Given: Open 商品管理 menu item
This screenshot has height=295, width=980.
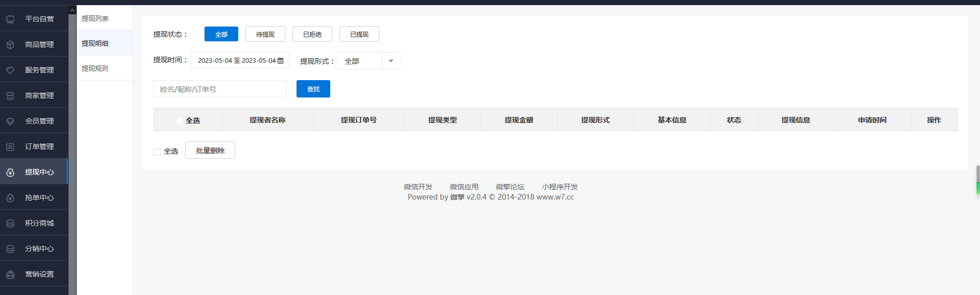Looking at the screenshot, I should (x=34, y=44).
